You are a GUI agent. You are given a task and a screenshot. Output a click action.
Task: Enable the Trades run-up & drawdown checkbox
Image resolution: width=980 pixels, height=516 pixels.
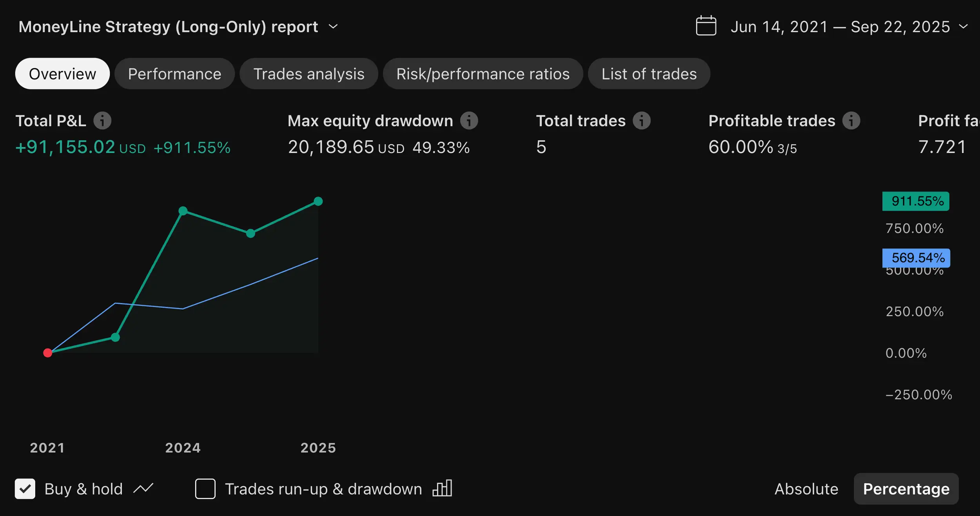pos(205,489)
